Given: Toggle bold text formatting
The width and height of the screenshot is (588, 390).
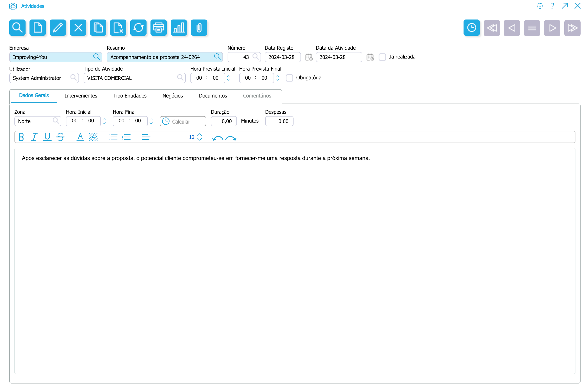Looking at the screenshot, I should pyautogui.click(x=21, y=137).
